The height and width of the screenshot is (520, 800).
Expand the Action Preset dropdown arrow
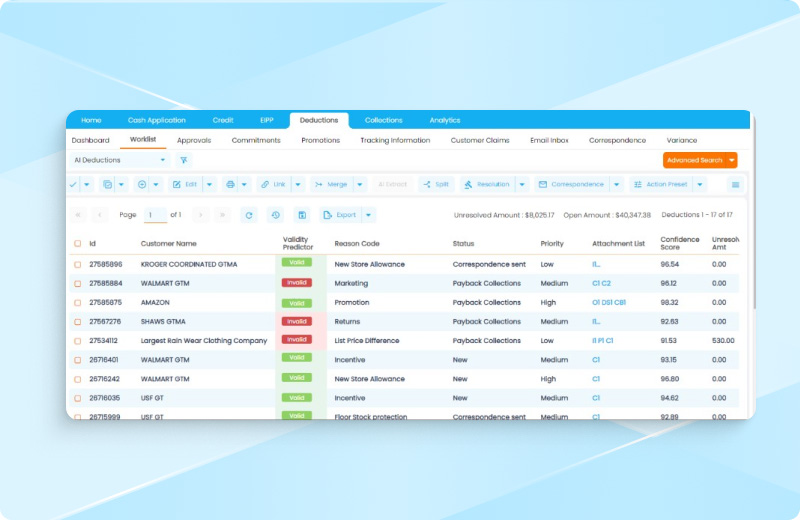tap(700, 185)
